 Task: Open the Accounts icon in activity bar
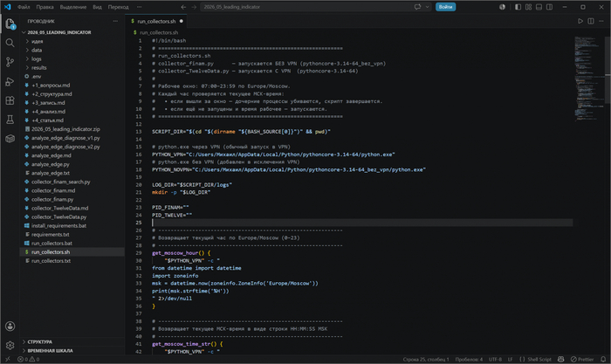coord(10,326)
